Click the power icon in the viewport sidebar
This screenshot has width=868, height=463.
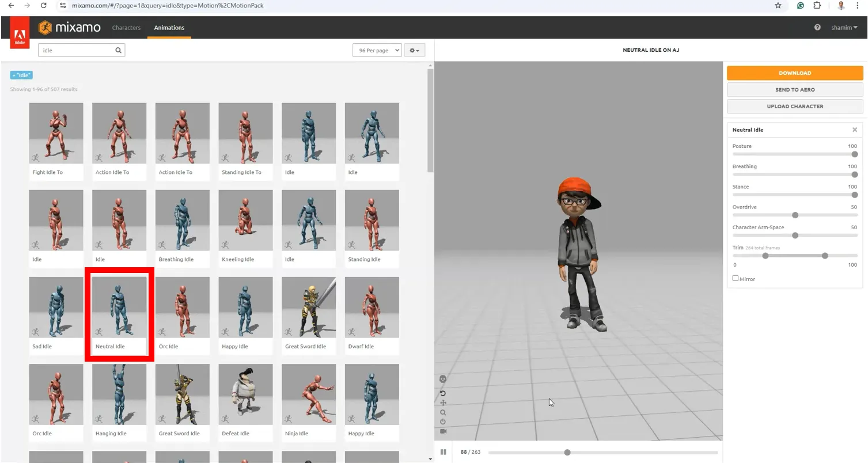[443, 421]
